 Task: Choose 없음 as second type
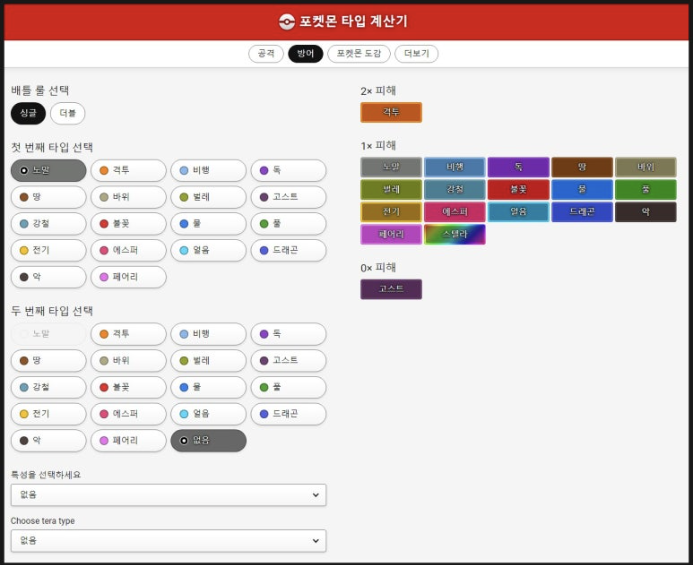(x=209, y=441)
